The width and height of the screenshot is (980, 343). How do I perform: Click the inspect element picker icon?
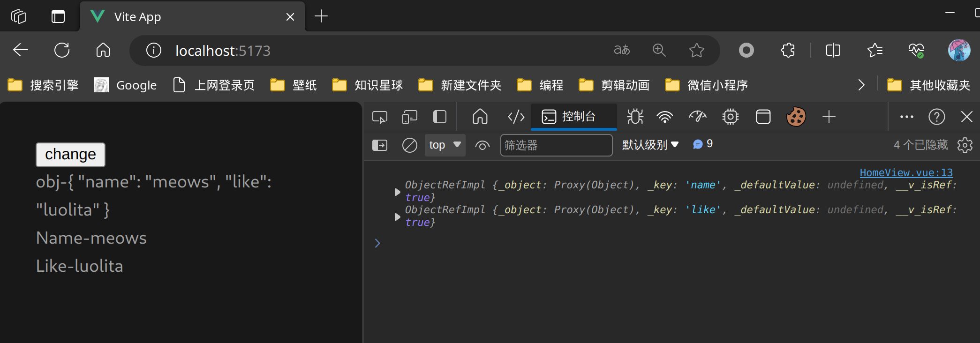(x=379, y=117)
